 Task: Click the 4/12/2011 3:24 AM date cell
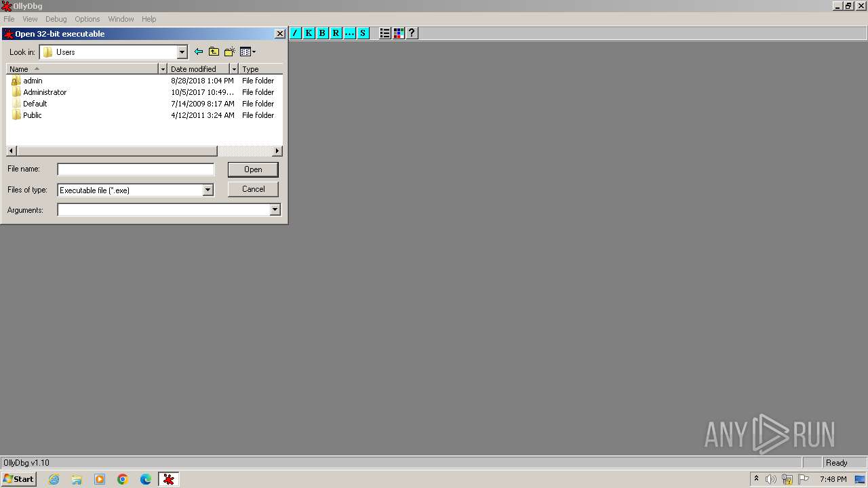(x=202, y=115)
